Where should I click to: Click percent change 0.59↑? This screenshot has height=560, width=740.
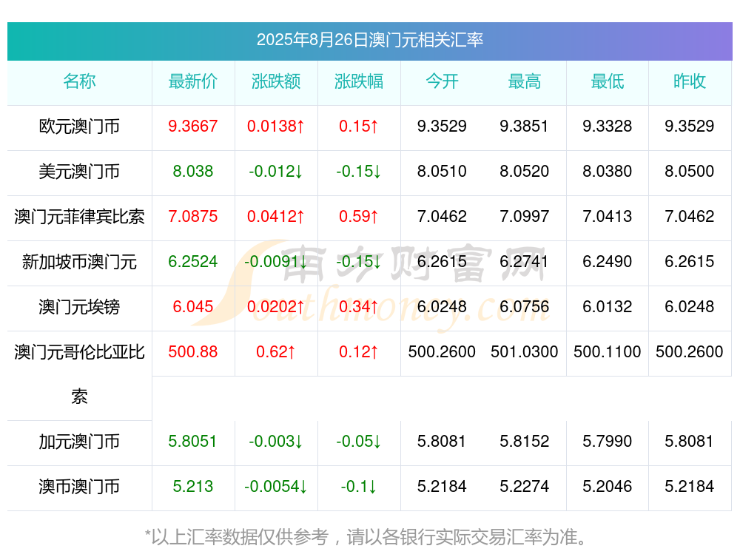click(359, 216)
